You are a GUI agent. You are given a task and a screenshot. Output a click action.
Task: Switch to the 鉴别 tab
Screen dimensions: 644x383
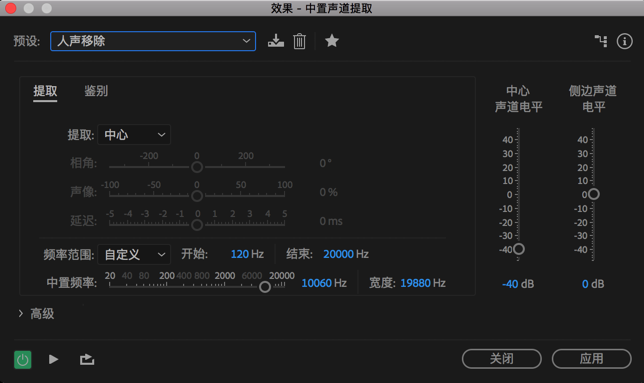pyautogui.click(x=96, y=91)
